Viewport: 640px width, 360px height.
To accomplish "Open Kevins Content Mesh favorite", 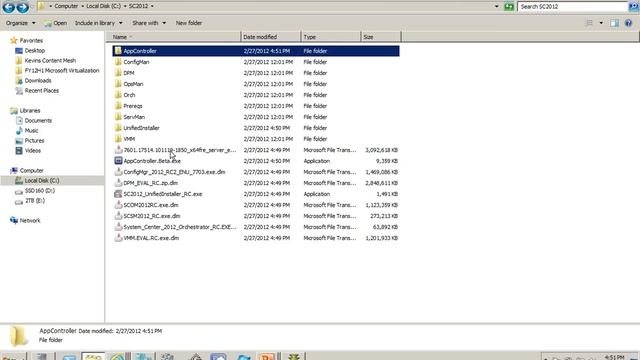I will click(x=50, y=60).
